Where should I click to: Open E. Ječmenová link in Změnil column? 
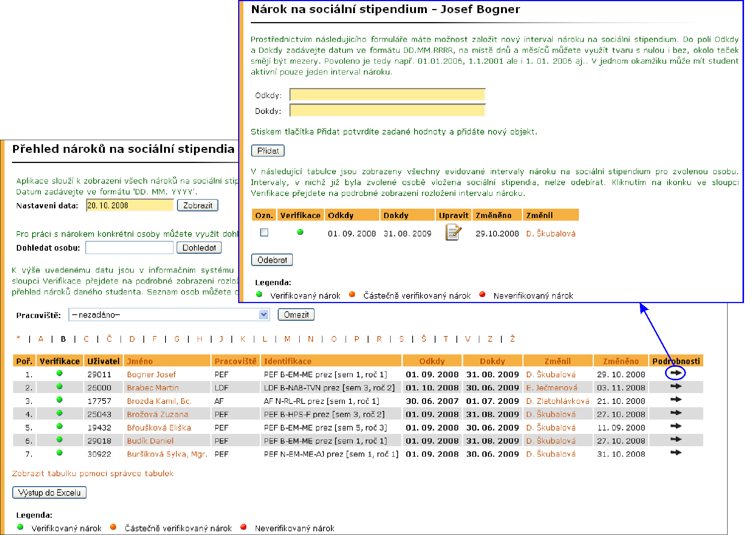pyautogui.click(x=552, y=388)
